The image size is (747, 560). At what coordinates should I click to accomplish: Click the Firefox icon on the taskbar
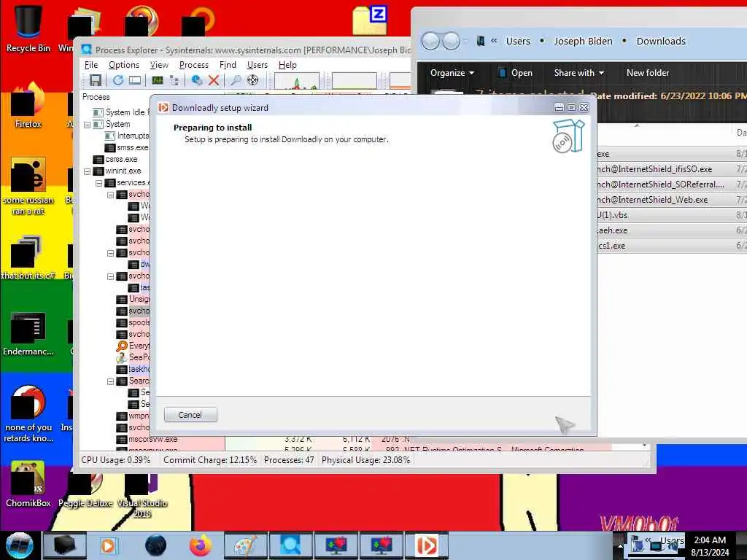[x=201, y=545]
